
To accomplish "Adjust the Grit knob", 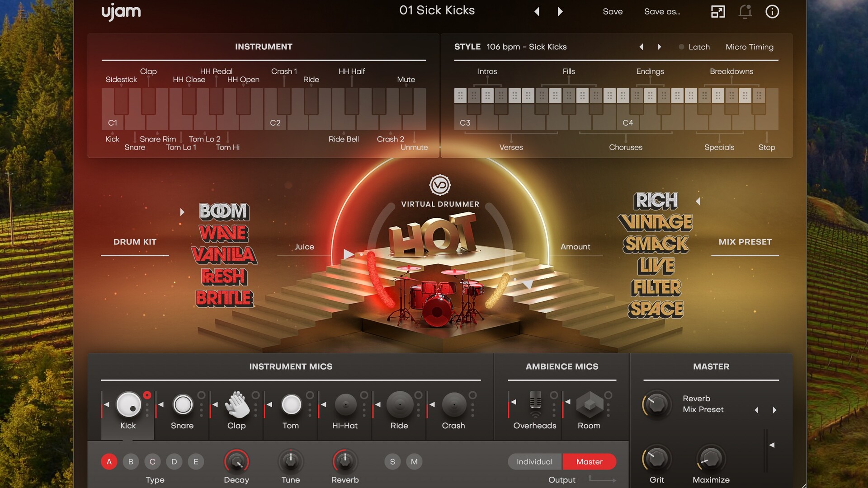I will click(x=657, y=459).
